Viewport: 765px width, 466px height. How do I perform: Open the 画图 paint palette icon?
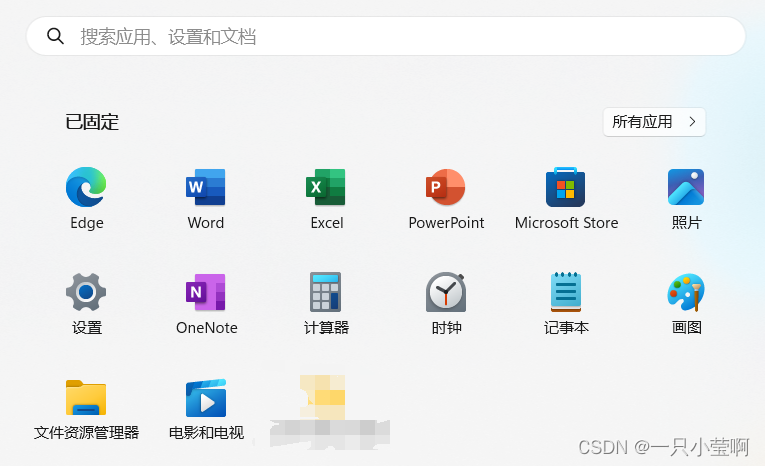[686, 292]
